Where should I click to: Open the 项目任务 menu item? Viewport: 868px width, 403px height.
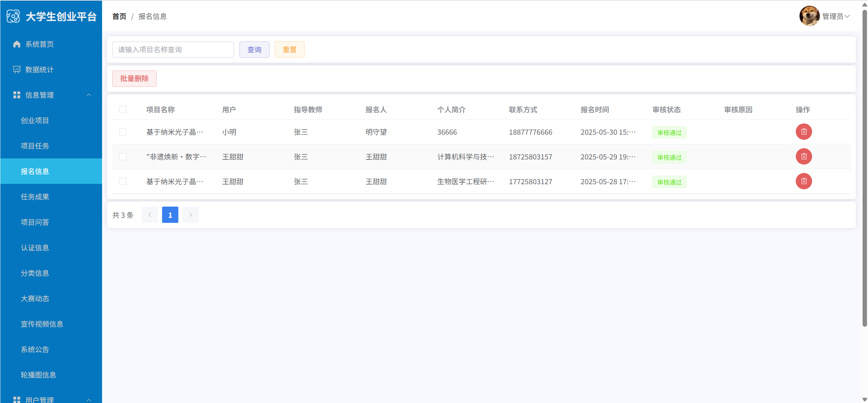tap(35, 146)
